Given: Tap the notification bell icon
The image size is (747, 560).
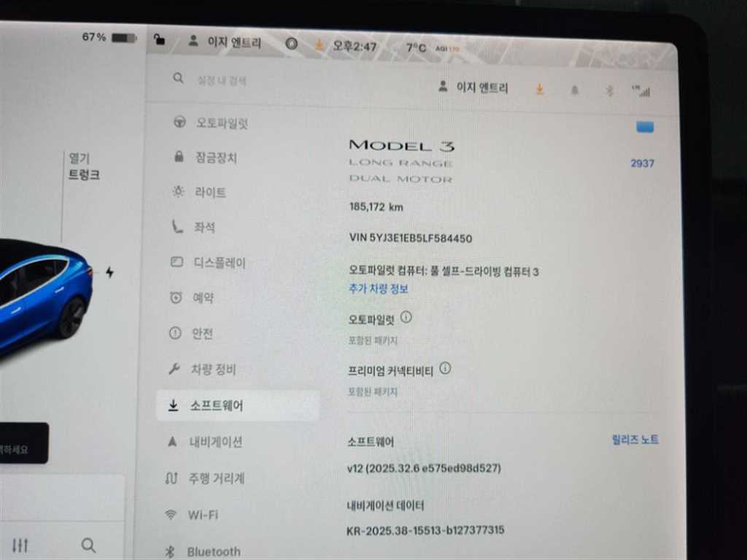Looking at the screenshot, I should [575, 90].
